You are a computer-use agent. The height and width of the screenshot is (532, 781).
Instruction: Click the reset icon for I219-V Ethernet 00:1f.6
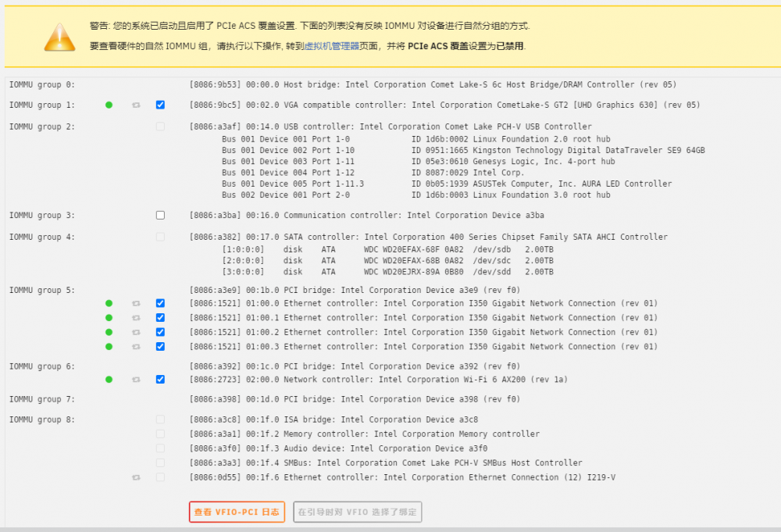point(136,477)
